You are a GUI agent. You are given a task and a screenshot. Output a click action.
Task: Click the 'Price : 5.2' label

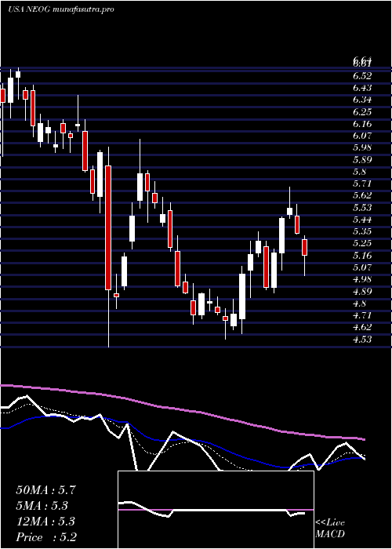tap(46, 537)
